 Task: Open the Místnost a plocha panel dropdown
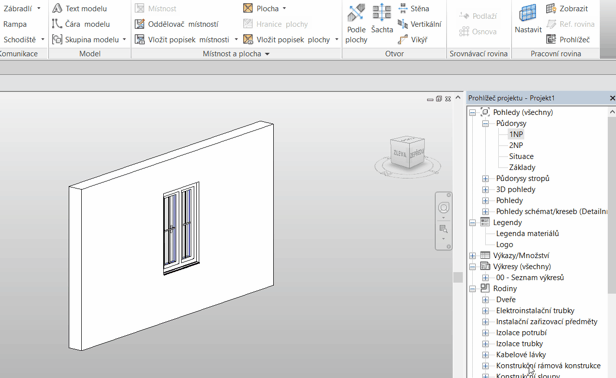268,54
